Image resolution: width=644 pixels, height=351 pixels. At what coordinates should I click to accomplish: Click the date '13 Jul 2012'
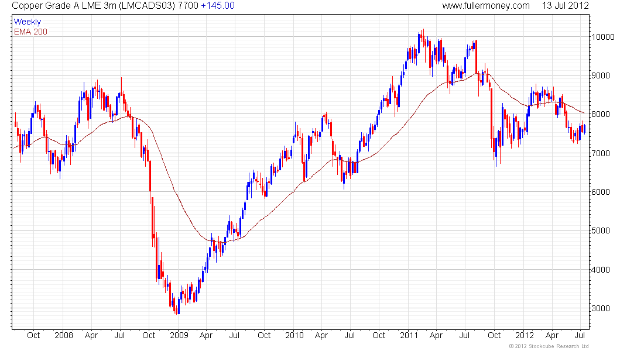(x=565, y=6)
